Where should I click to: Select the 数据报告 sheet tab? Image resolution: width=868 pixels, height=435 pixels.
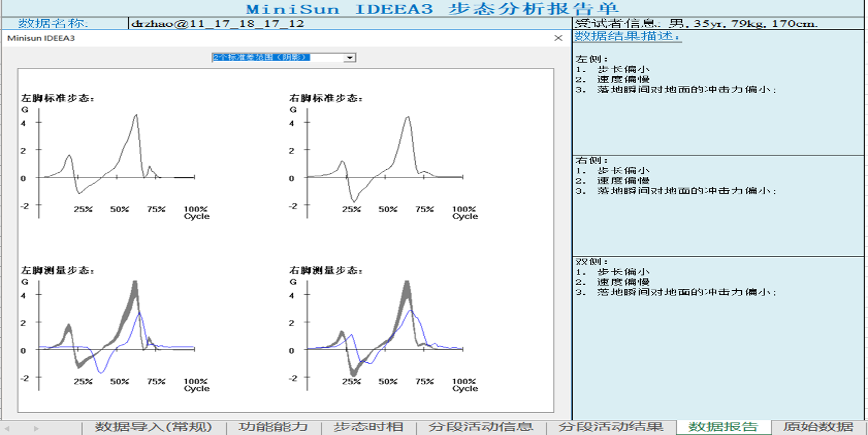click(723, 427)
